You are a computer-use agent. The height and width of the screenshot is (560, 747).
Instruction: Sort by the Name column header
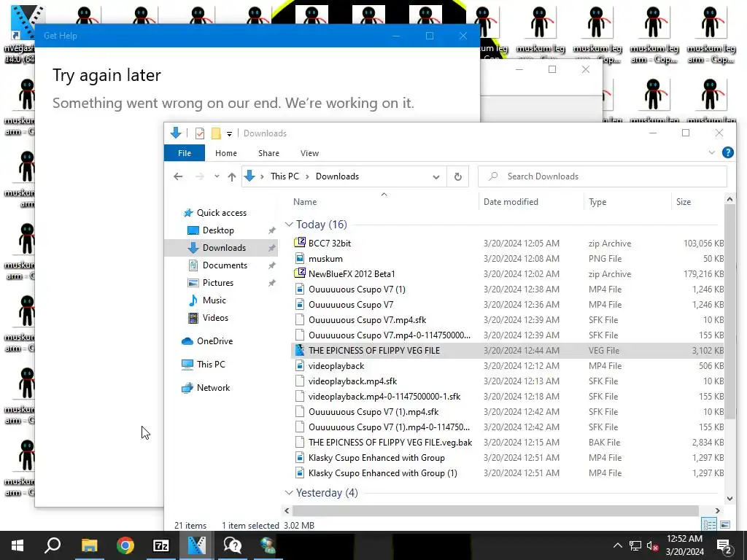click(305, 202)
